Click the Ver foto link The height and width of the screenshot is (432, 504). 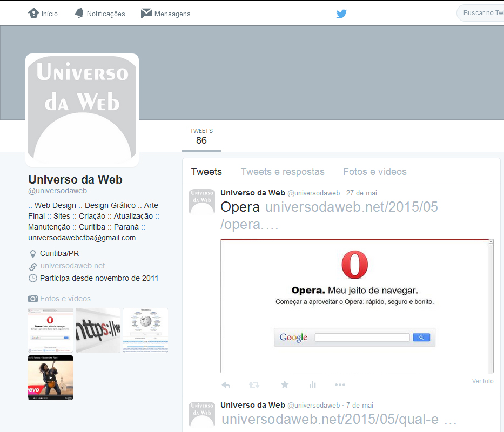coord(482,381)
